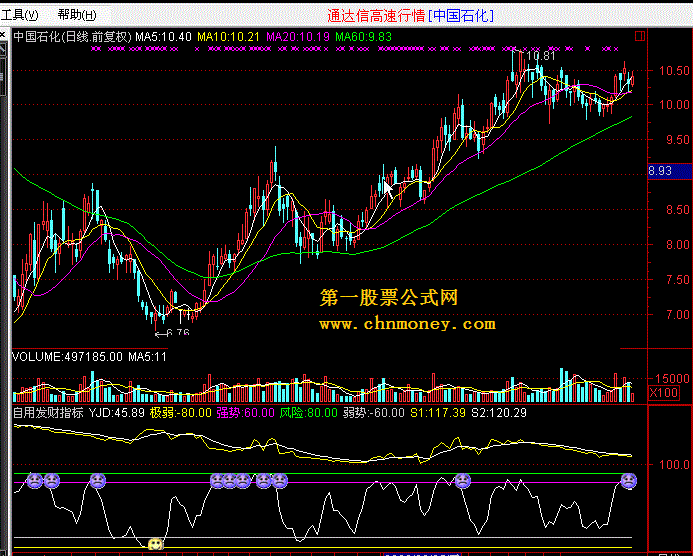Click the rightmost sad face marker on the indicator
The height and width of the screenshot is (556, 693).
[x=628, y=480]
